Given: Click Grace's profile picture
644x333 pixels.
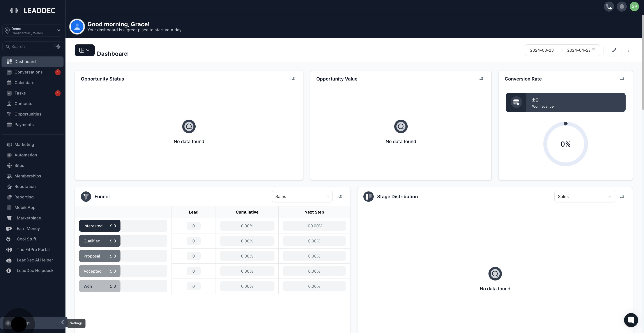Looking at the screenshot, I should pos(77,26).
